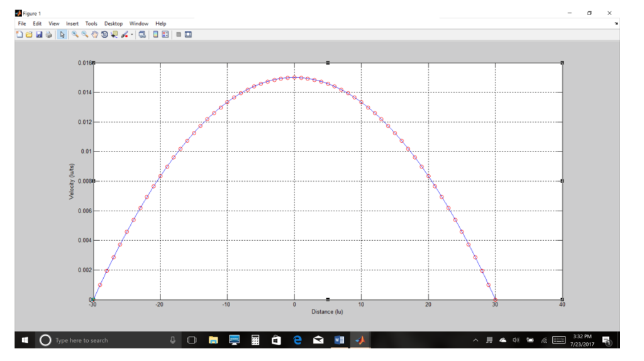Open the Tools menu
Screen dimensions: 644x361
pyautogui.click(x=91, y=24)
